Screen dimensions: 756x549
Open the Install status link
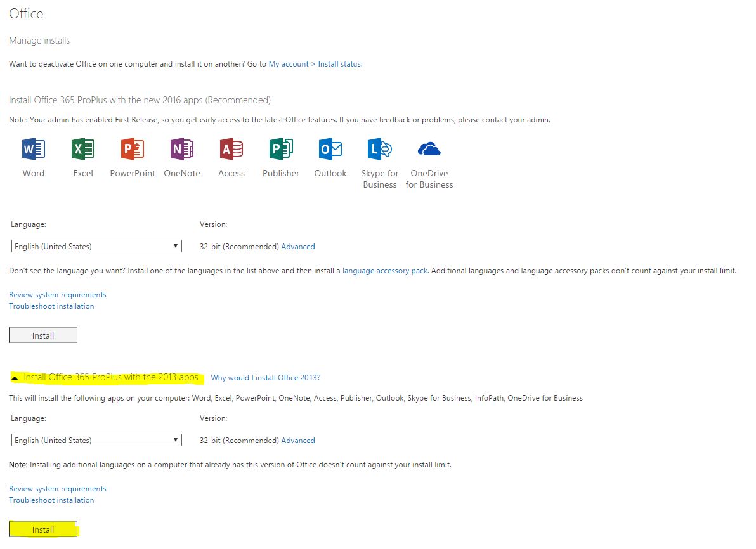(x=339, y=64)
